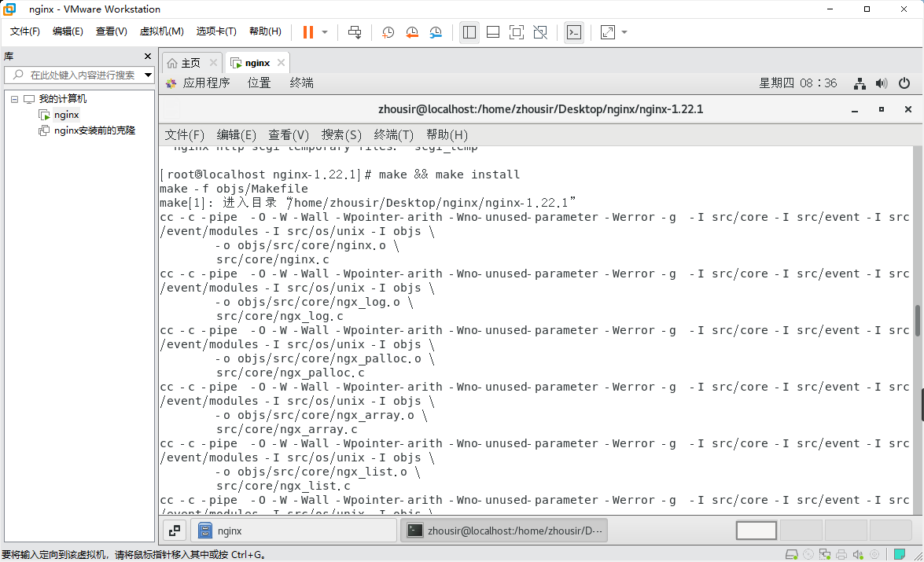Image resolution: width=924 pixels, height=562 pixels.
Task: Take a snapshot with the clock-plus icon
Action: [388, 32]
